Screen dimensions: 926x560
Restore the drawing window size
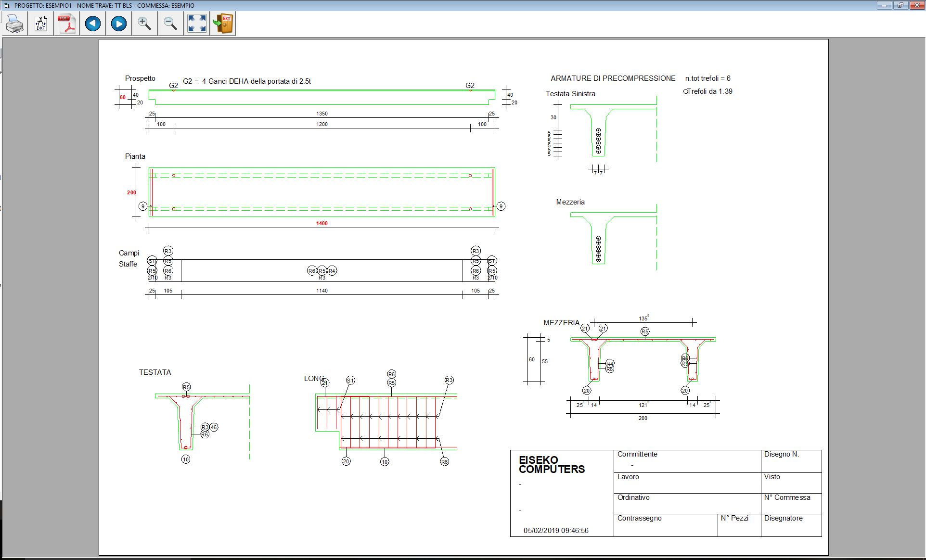pyautogui.click(x=900, y=5)
